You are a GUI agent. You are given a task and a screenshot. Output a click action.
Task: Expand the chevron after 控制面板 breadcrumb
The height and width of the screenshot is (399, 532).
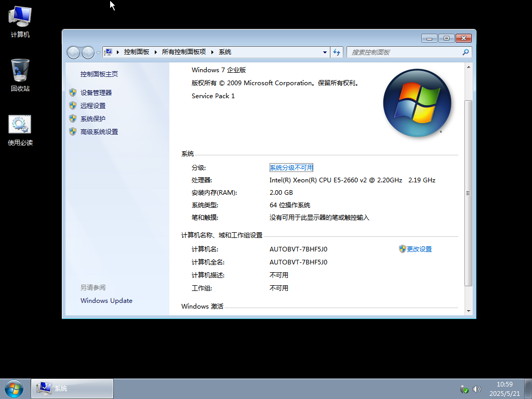(x=155, y=52)
